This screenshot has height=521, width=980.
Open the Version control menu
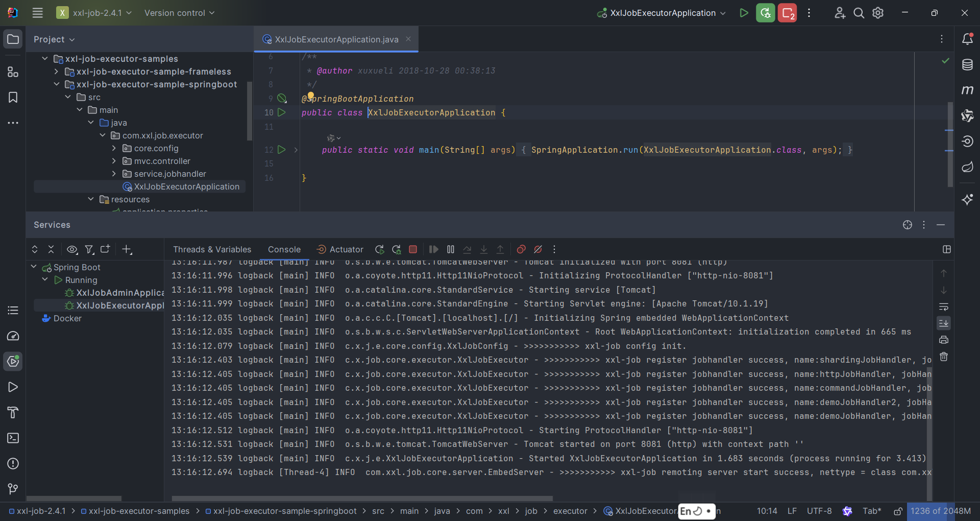pyautogui.click(x=179, y=13)
